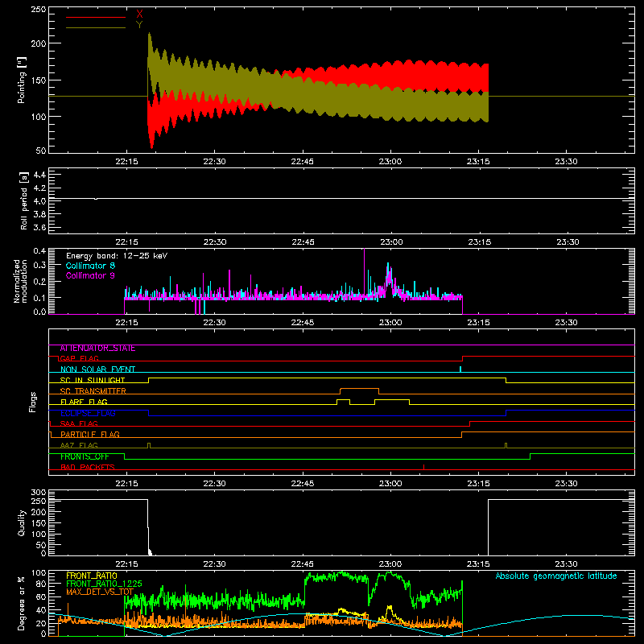Click the 22:30 label under Flags plot

click(x=214, y=484)
